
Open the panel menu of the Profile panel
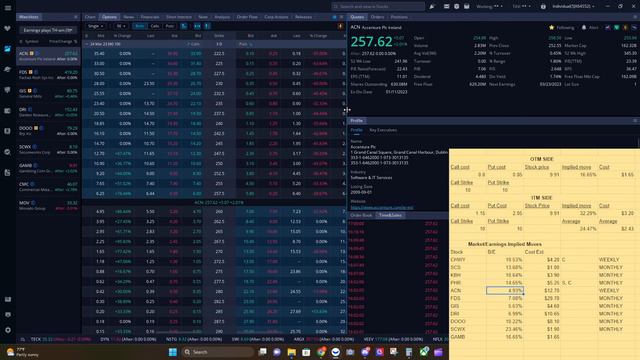pyautogui.click(x=635, y=121)
